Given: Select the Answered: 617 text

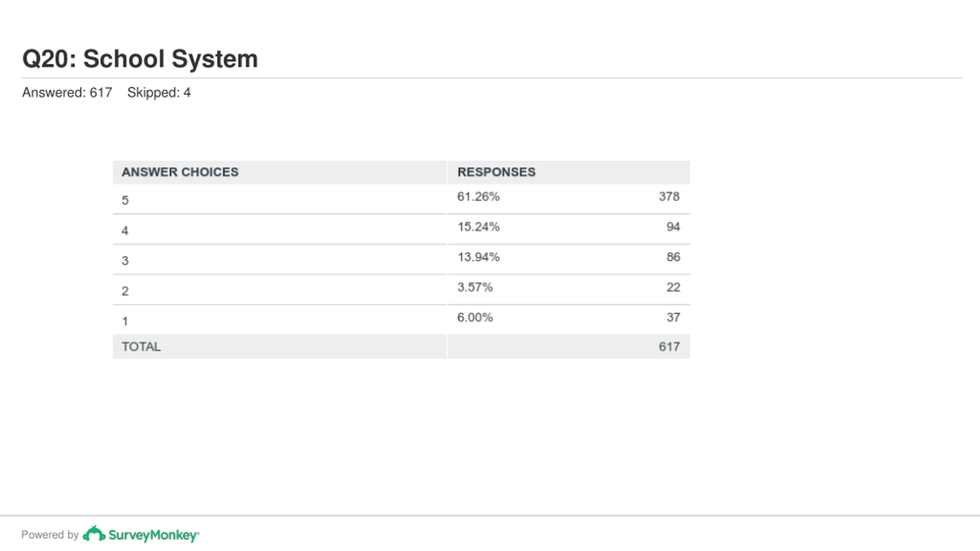Looking at the screenshot, I should [x=67, y=93].
